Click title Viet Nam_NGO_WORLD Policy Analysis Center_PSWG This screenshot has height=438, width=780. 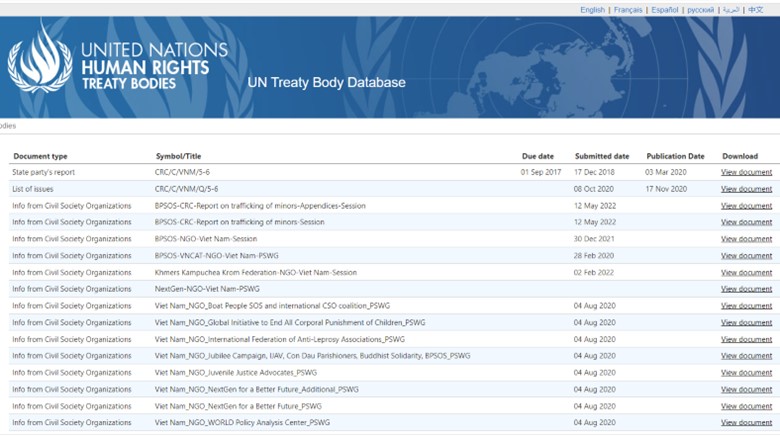point(242,423)
